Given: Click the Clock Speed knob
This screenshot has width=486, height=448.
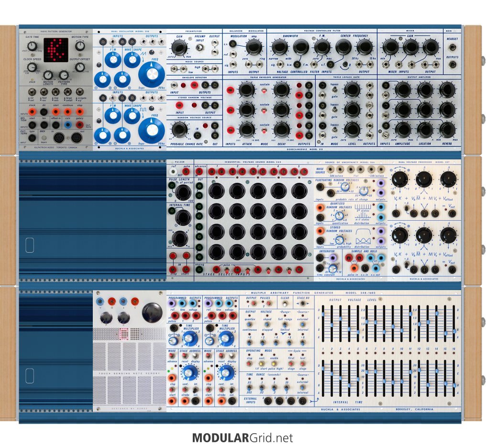Looking at the screenshot, I should click(32, 67).
